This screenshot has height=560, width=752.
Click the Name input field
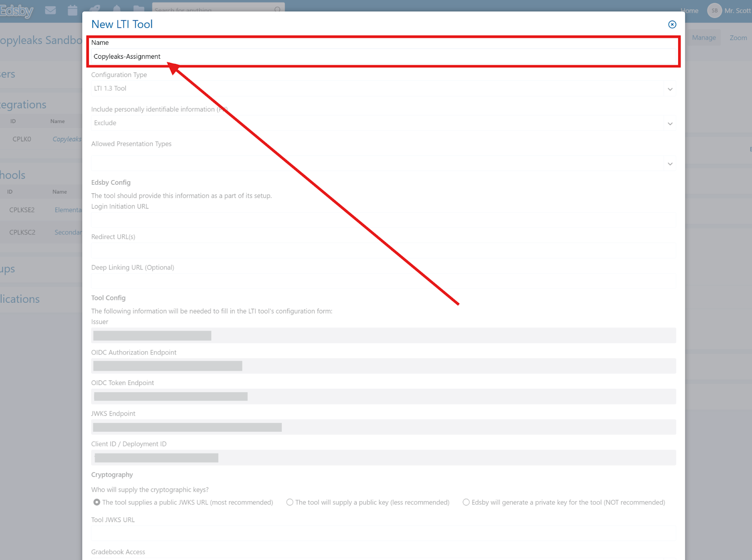pos(384,56)
